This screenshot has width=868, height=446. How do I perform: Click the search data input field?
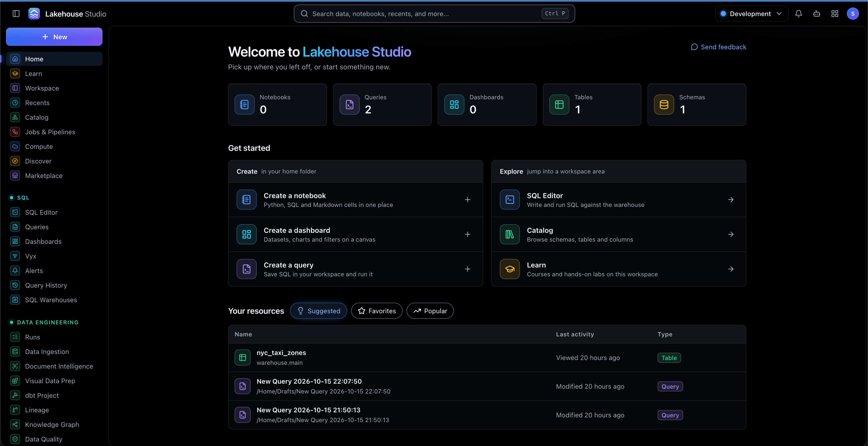pyautogui.click(x=434, y=14)
